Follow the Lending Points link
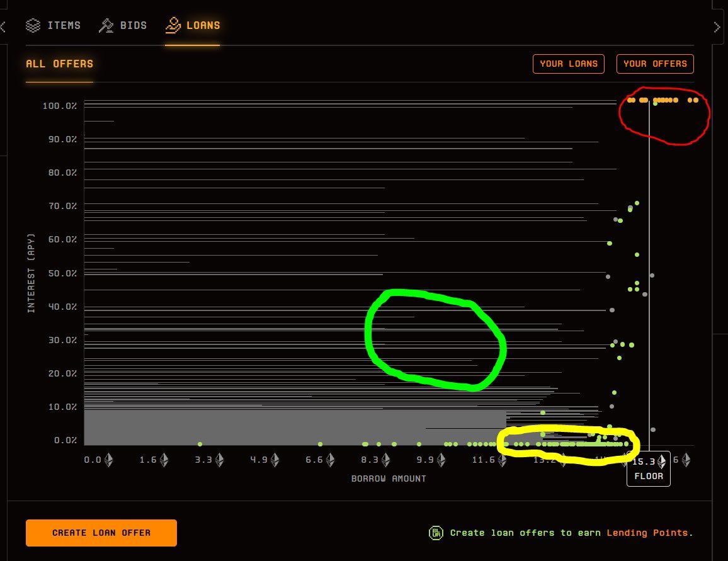Viewport: 728px width, 561px height. 647,533
